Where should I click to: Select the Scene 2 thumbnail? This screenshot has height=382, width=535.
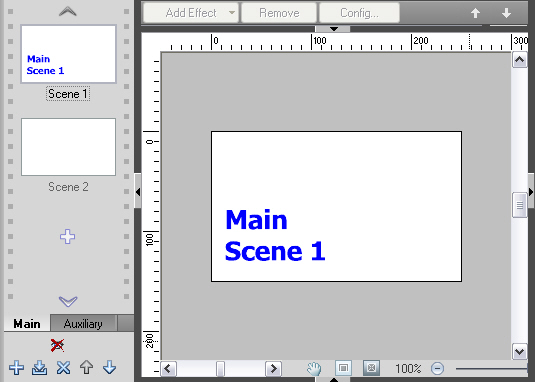[x=68, y=147]
